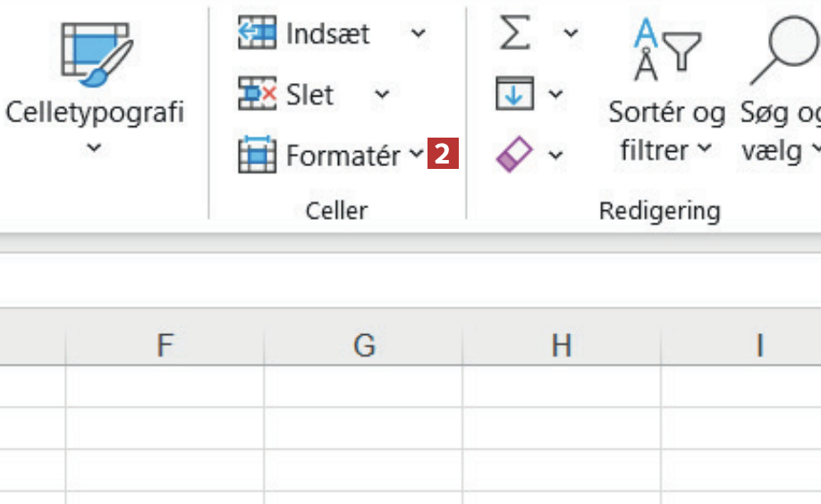Open the dropdown arrow next to Indsæt
This screenshot has height=504, width=821.
point(418,35)
